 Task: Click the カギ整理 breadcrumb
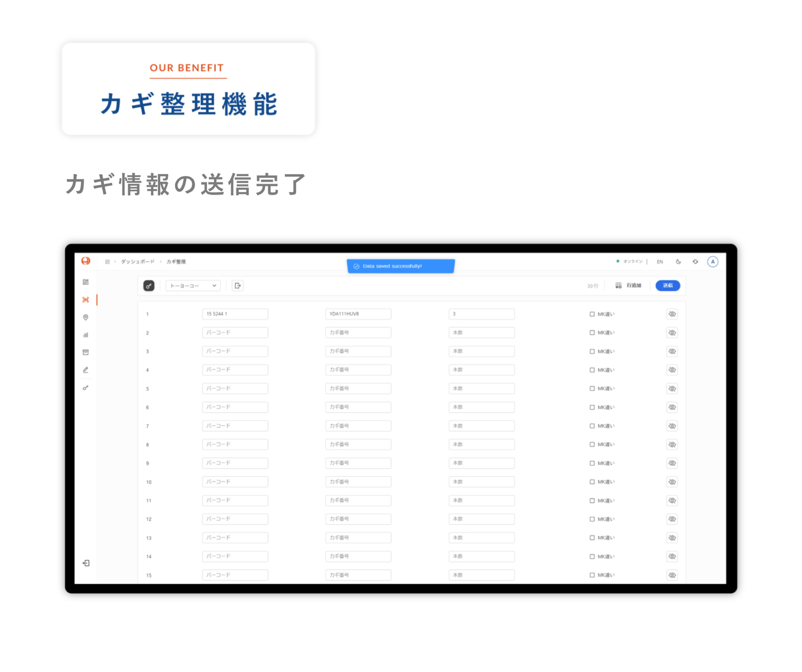176,262
